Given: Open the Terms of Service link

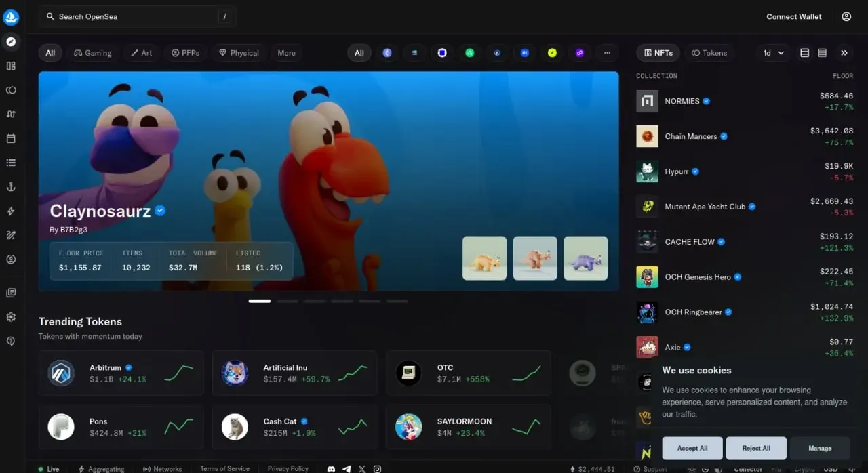Looking at the screenshot, I should point(224,468).
